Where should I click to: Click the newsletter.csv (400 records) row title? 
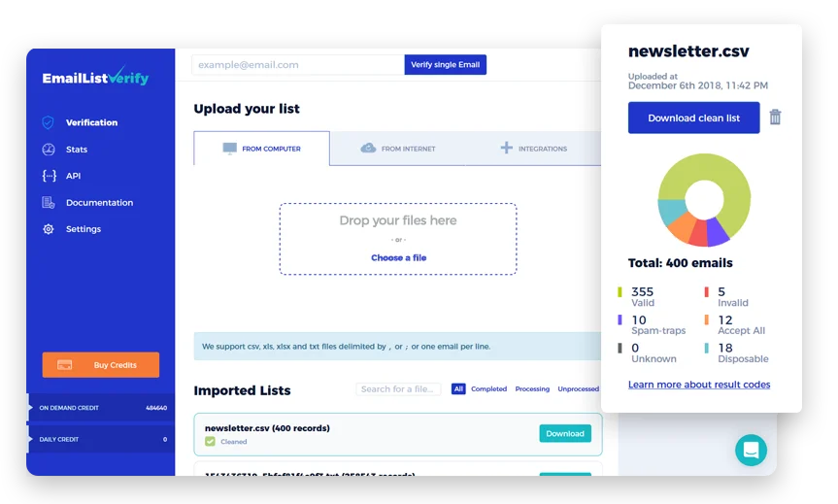[267, 428]
